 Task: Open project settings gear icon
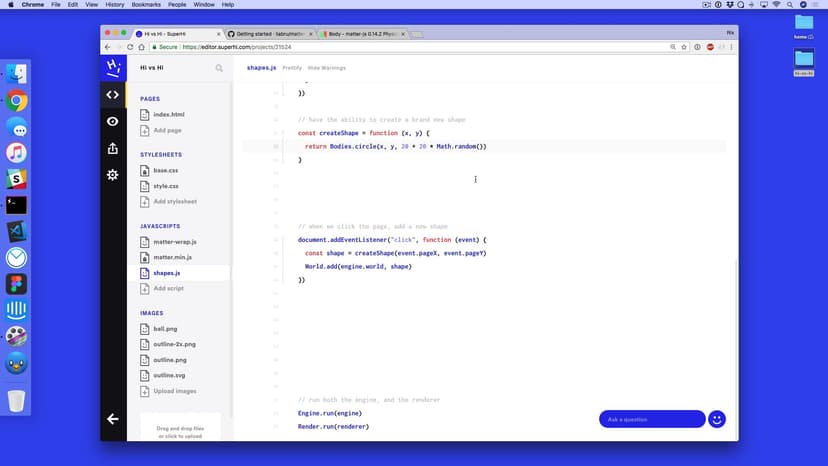point(112,175)
